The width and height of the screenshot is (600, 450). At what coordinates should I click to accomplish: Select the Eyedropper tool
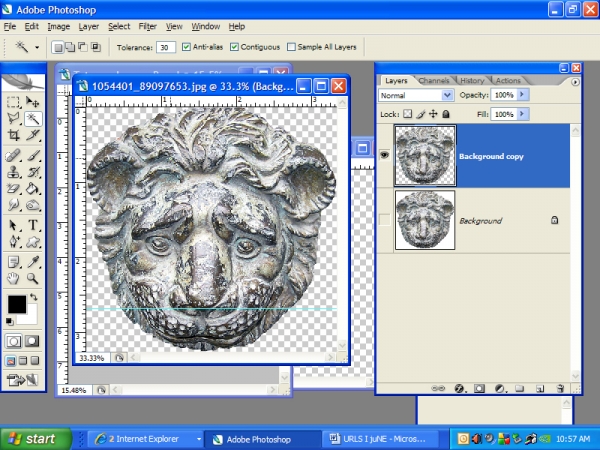[x=33, y=262]
